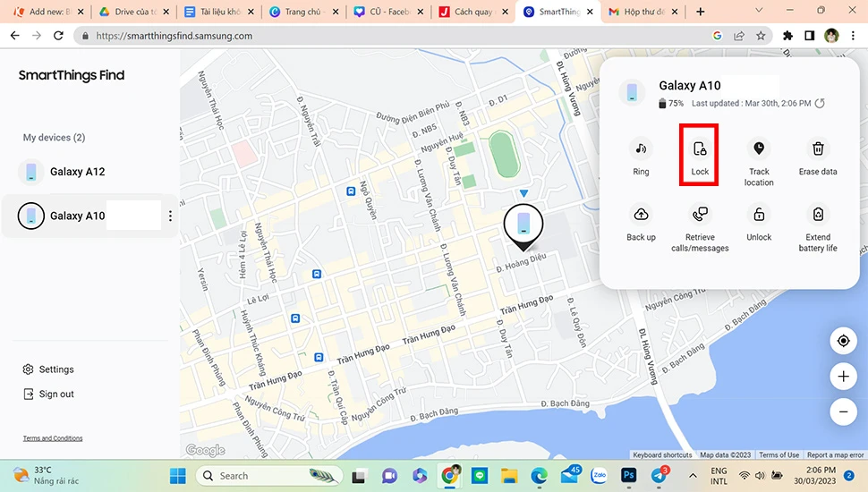Open the Google Translate icon in address bar

click(x=718, y=36)
